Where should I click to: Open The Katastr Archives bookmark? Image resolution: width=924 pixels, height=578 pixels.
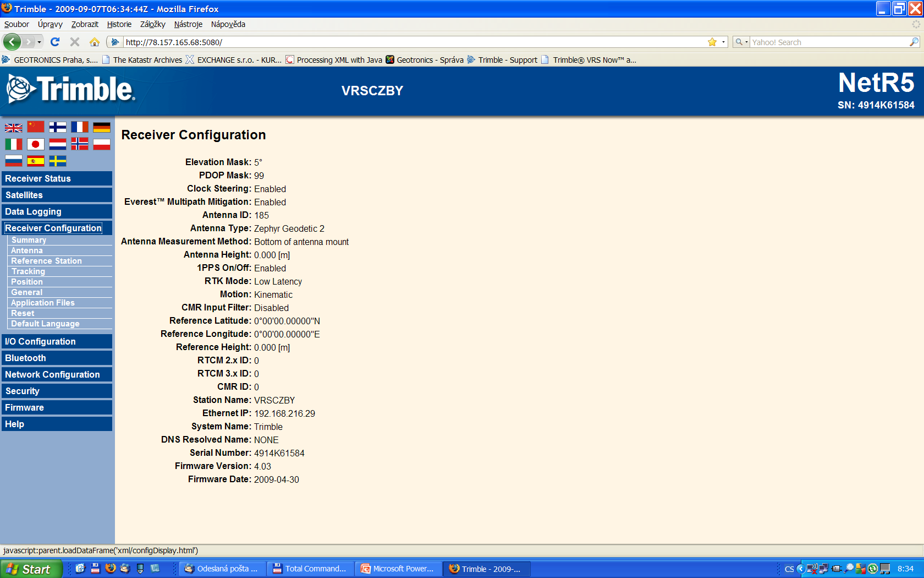click(x=142, y=60)
